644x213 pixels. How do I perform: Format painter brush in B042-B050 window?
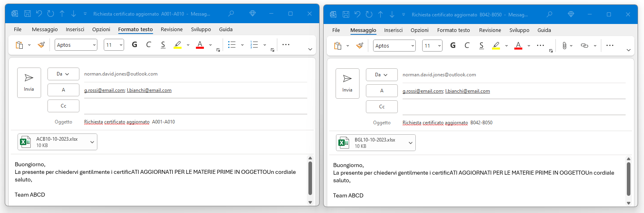point(360,46)
